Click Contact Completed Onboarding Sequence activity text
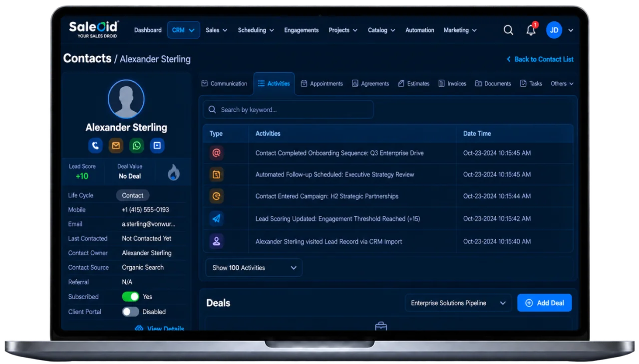The width and height of the screenshot is (639, 364). pyautogui.click(x=339, y=153)
